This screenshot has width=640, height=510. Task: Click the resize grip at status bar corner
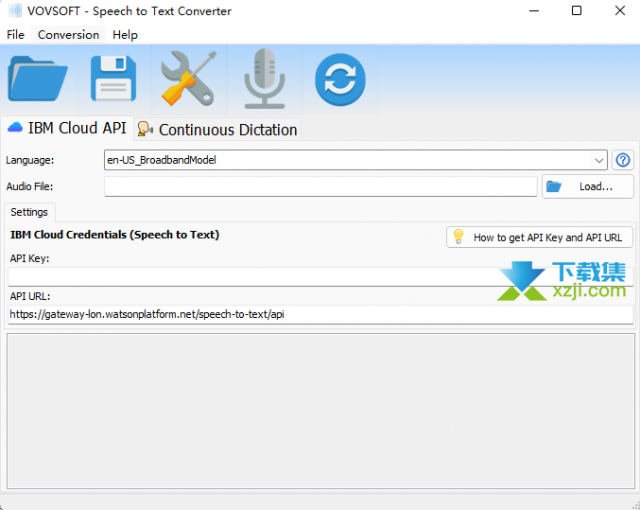634,504
